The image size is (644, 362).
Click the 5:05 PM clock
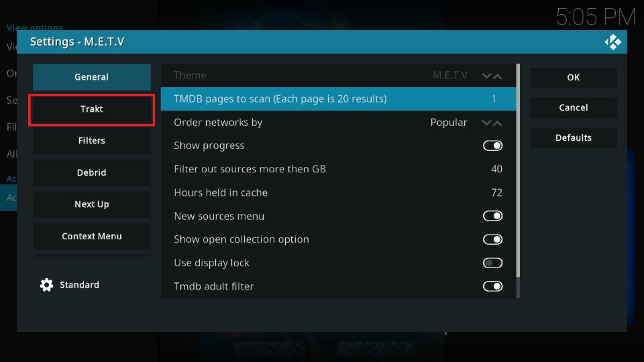coord(596,17)
